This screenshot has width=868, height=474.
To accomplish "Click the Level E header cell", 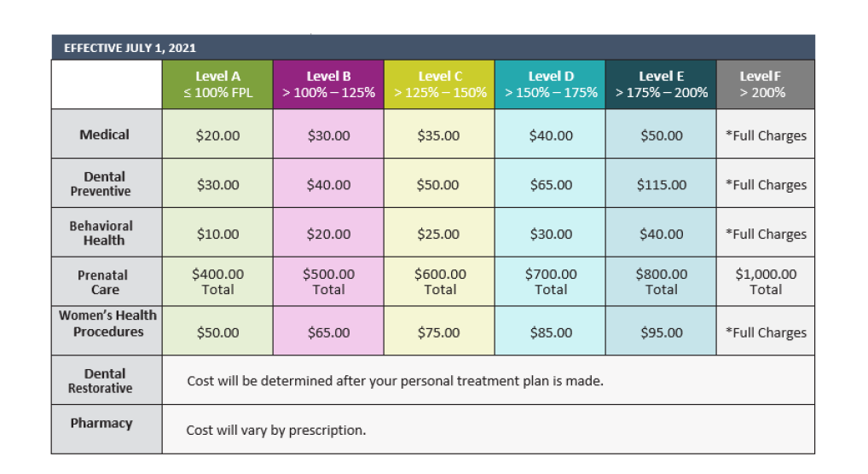I will [661, 84].
